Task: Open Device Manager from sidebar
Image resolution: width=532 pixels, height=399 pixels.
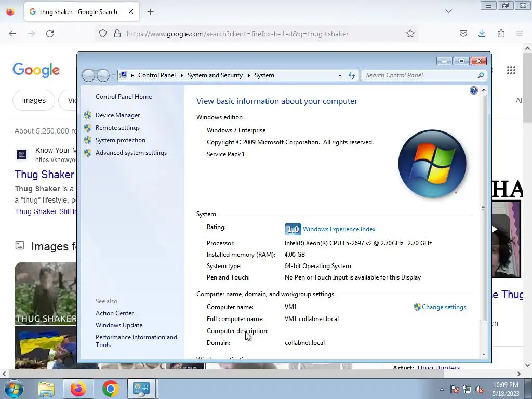Action: 117,115
